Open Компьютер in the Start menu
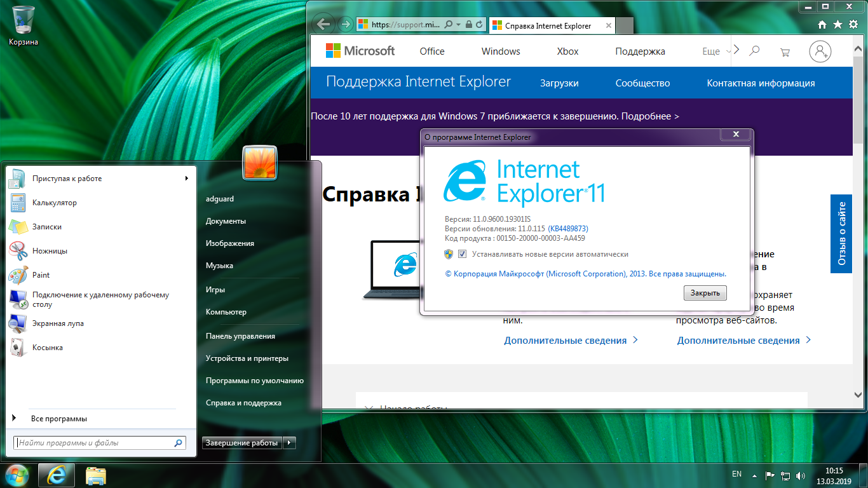This screenshot has width=868, height=488. tap(226, 312)
